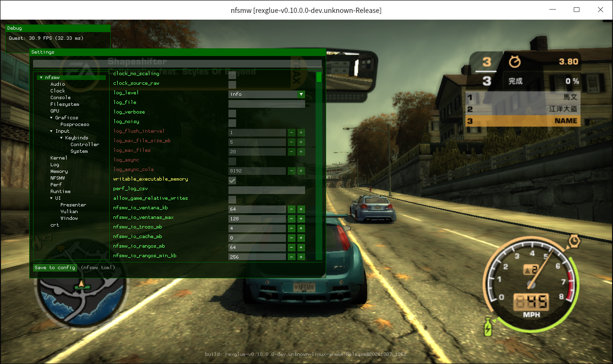Viewport: 613px width, 364px height.
Task: Click the settings search bar at top
Action: coord(177,64)
